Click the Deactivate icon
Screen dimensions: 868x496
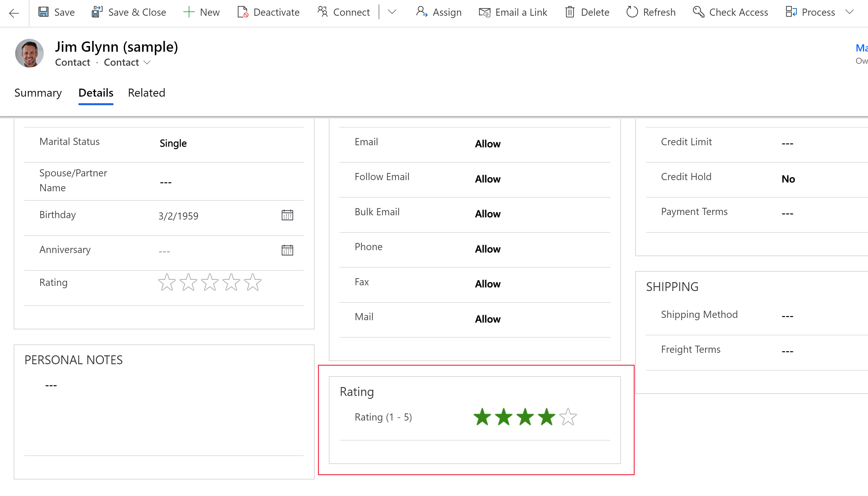pos(243,12)
